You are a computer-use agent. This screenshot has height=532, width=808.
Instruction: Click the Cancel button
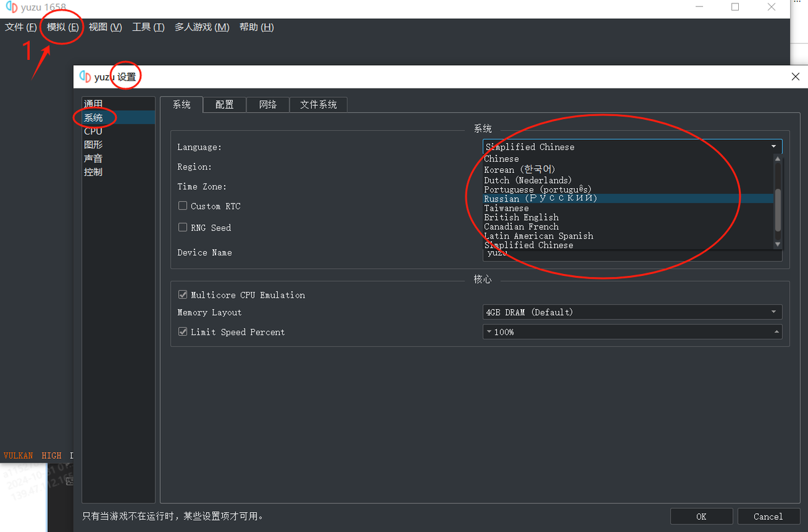[768, 517]
